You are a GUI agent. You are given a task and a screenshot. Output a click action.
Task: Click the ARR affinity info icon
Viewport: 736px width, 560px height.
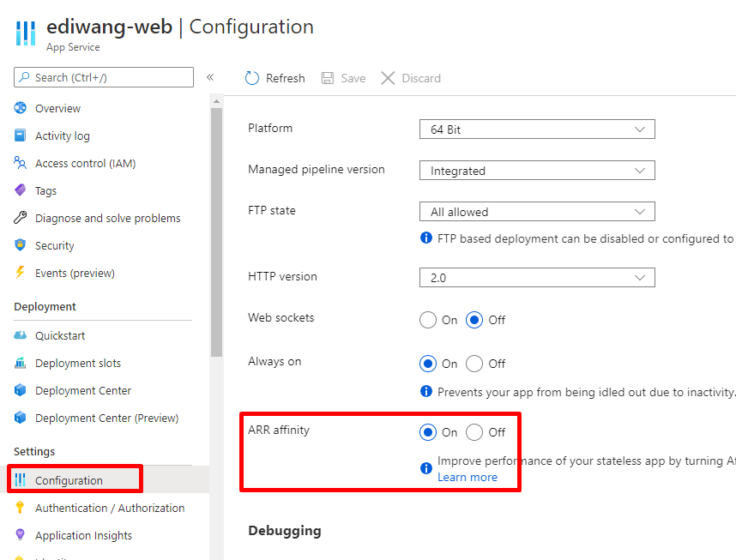pos(426,468)
